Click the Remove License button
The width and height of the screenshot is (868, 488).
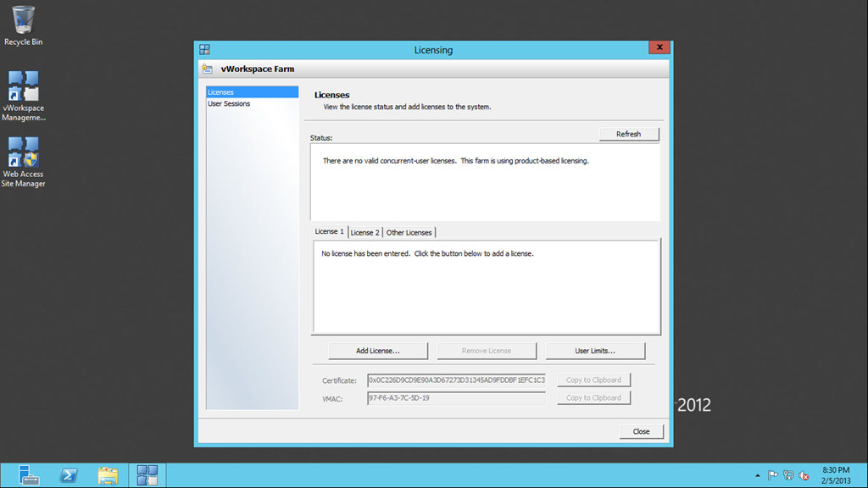pyautogui.click(x=487, y=351)
